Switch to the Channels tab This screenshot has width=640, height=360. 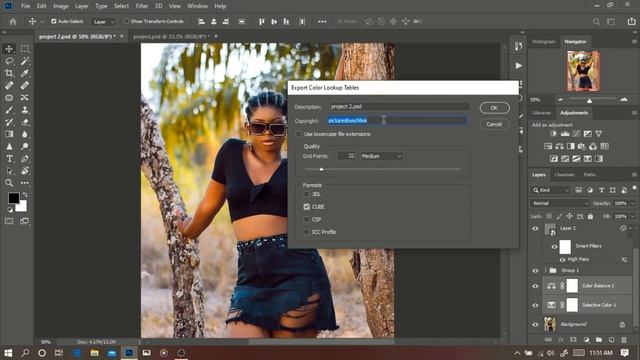(564, 175)
